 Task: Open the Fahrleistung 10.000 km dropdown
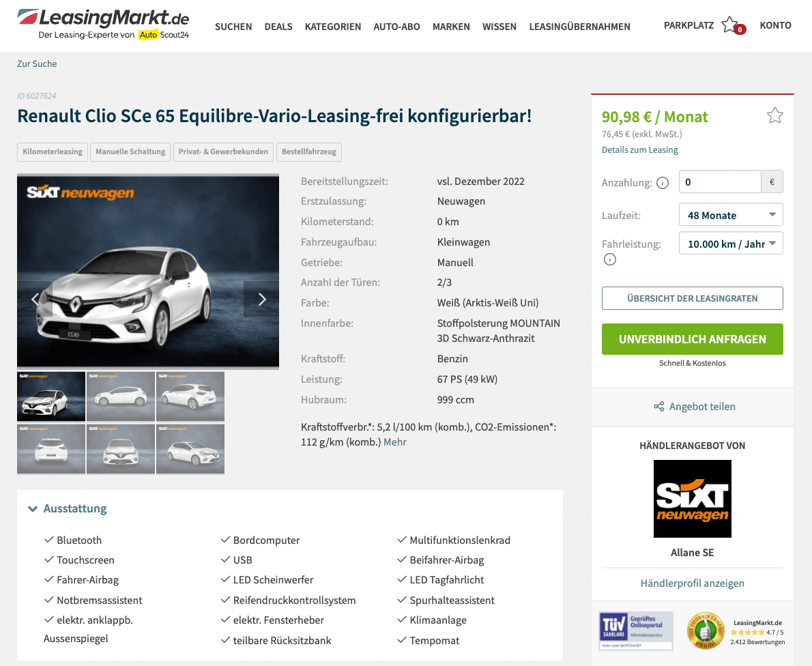731,244
